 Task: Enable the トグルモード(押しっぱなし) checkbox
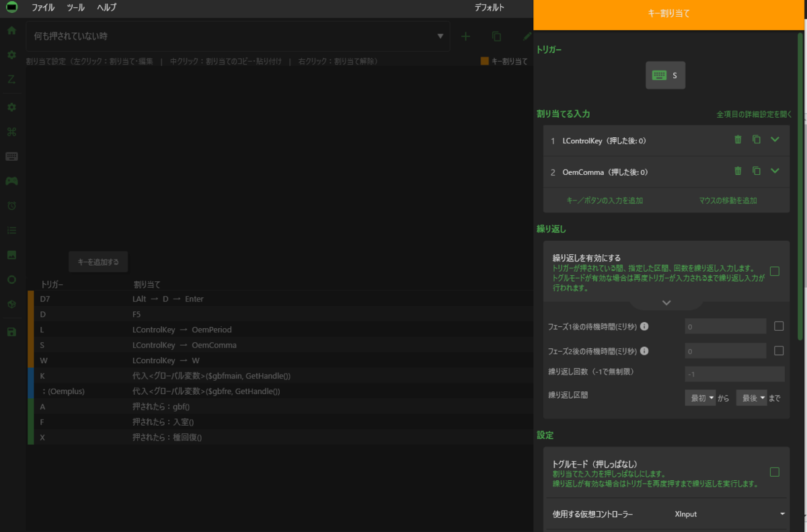(775, 472)
